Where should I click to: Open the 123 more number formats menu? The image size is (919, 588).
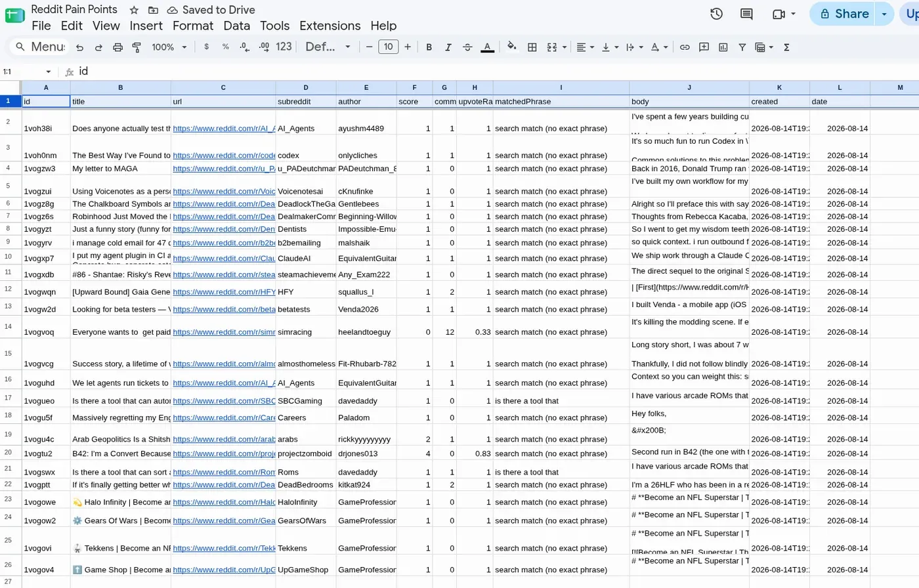pyautogui.click(x=284, y=47)
